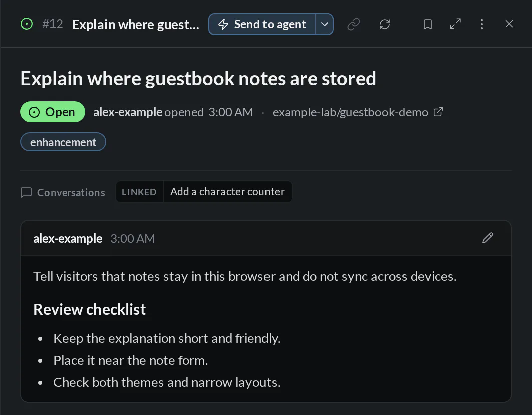Click the main issue title heading
This screenshot has width=532, height=415.
point(198,79)
